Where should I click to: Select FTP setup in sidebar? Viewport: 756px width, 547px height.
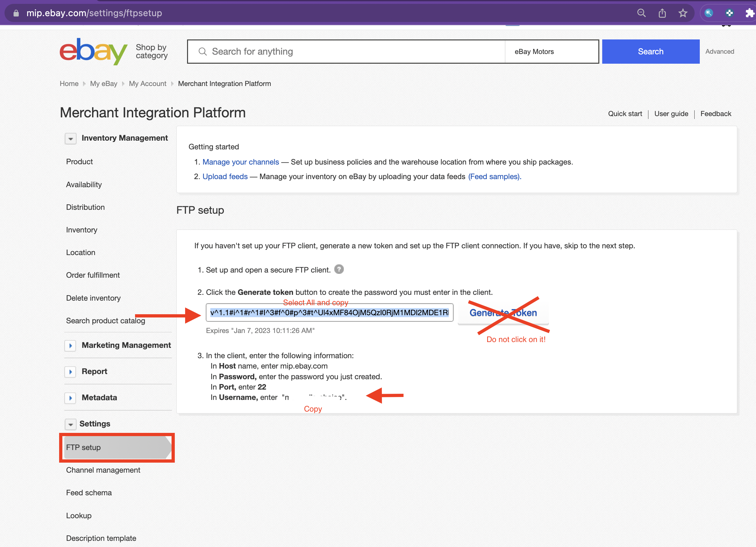pyautogui.click(x=117, y=447)
